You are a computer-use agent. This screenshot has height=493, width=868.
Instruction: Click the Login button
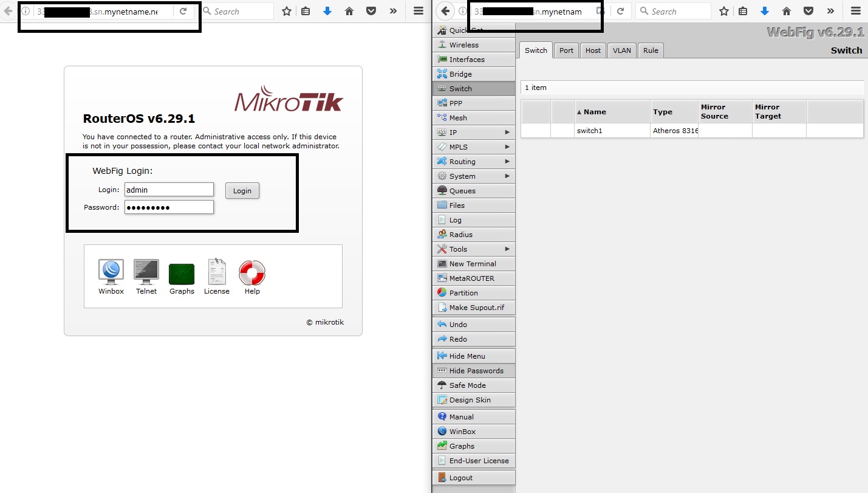pos(242,190)
